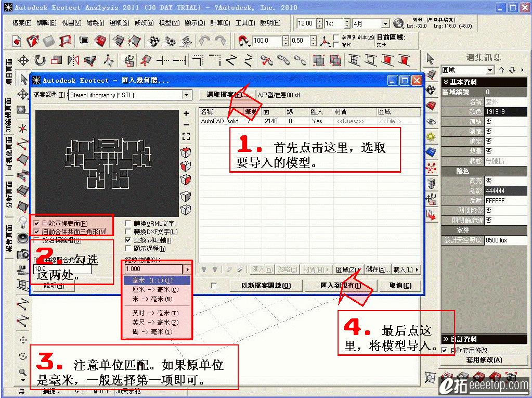The width and height of the screenshot is (532, 398).
Task: Open the 檔案(F) menu
Action: (x=21, y=23)
